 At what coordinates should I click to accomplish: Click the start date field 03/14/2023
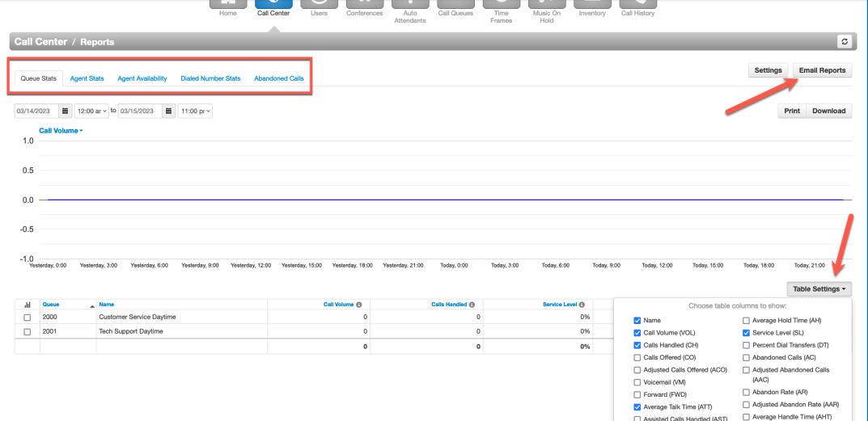pos(36,111)
